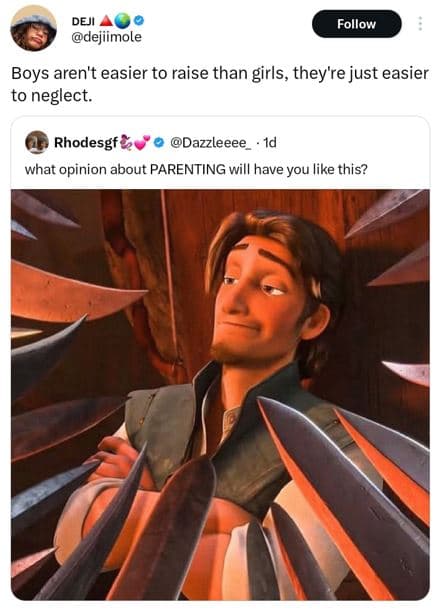Click the main tweet text about raising boys
The width and height of the screenshot is (442, 612).
pyautogui.click(x=220, y=84)
